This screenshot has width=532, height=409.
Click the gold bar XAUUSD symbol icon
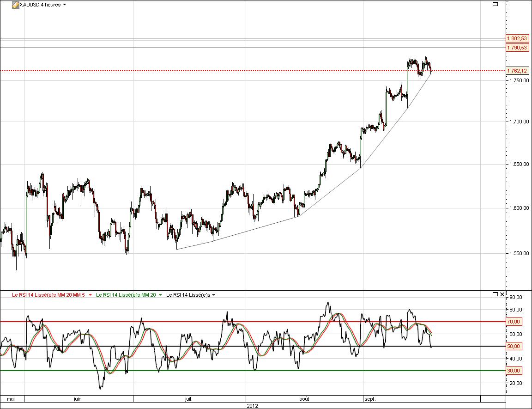coord(15,5)
